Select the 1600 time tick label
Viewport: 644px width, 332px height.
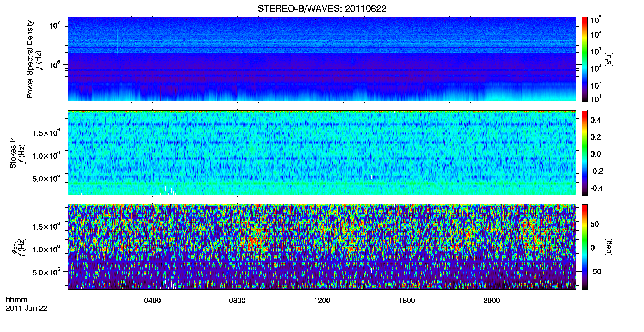pyautogui.click(x=407, y=300)
